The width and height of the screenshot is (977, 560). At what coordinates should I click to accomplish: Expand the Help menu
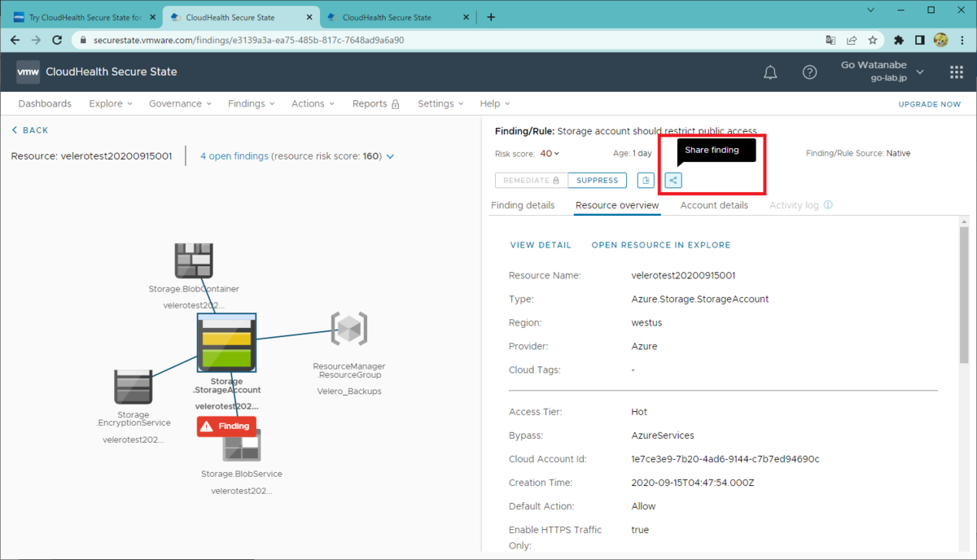click(495, 103)
